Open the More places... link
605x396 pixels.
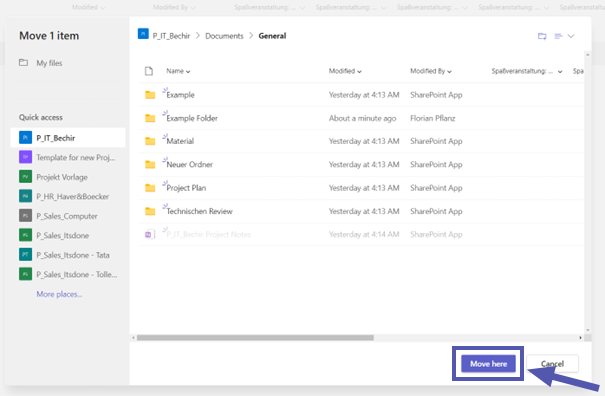(x=59, y=294)
